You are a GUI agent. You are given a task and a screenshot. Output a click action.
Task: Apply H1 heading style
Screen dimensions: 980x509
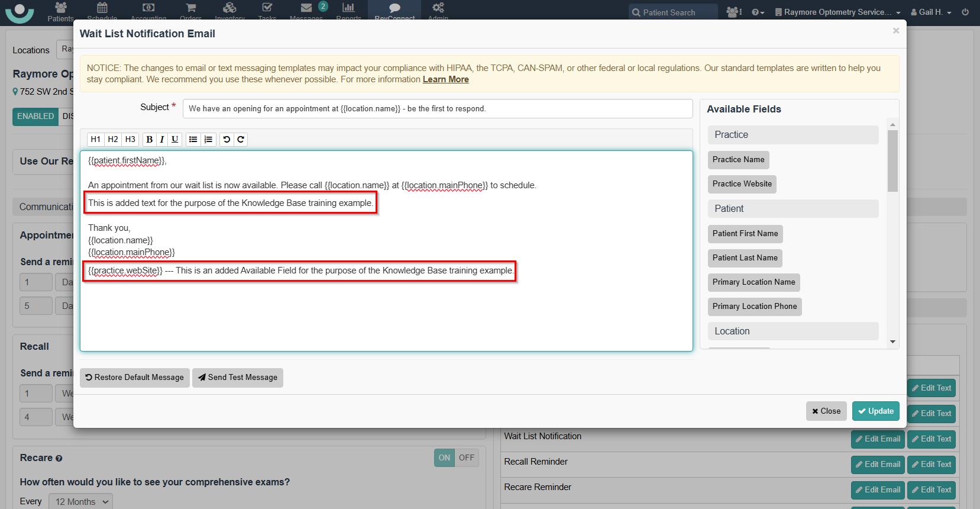[x=95, y=140]
